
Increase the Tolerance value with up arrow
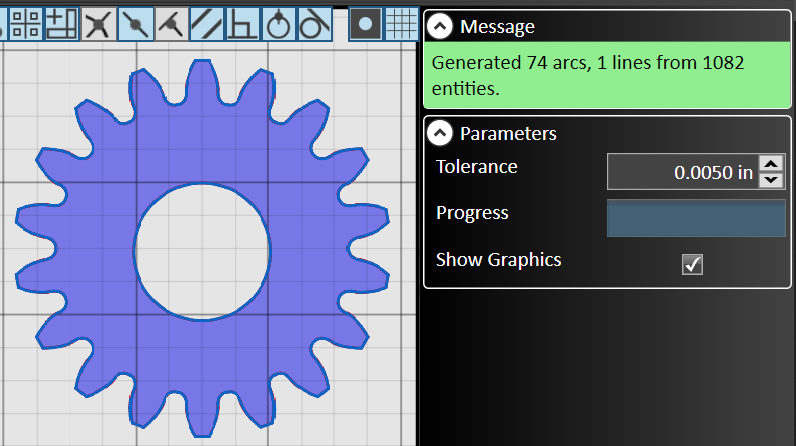pyautogui.click(x=771, y=164)
